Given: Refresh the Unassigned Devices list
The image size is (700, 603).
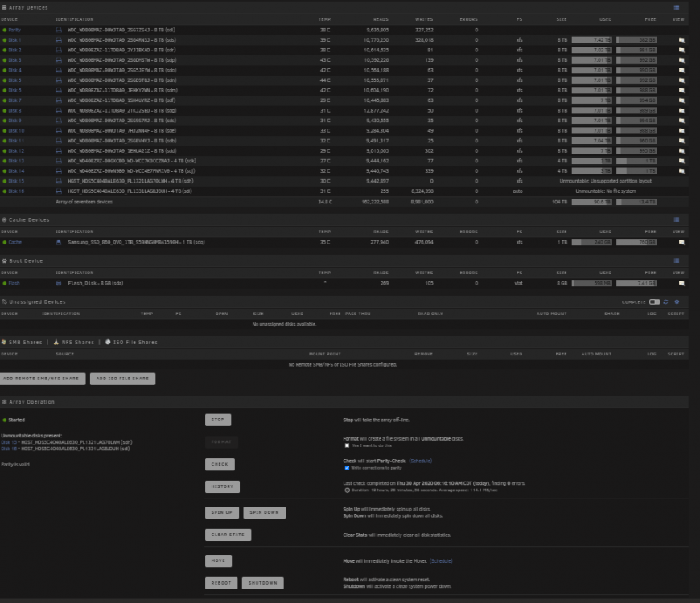Looking at the screenshot, I should 665,302.
